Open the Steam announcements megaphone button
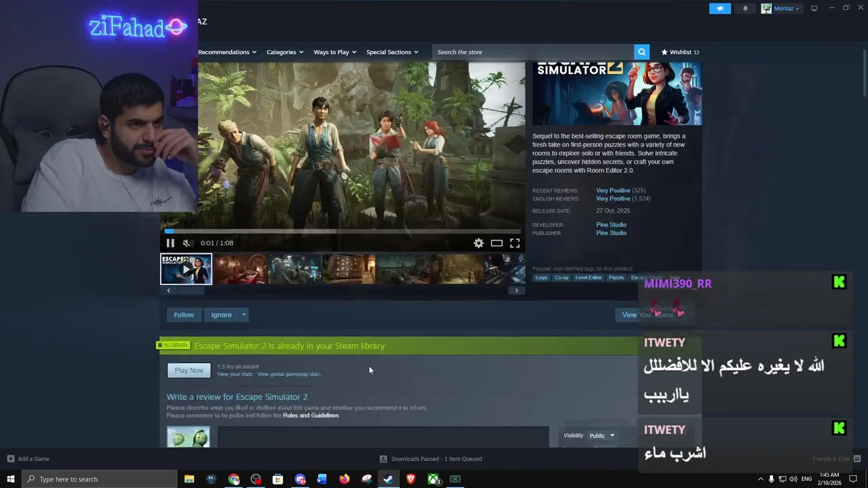 coord(719,8)
